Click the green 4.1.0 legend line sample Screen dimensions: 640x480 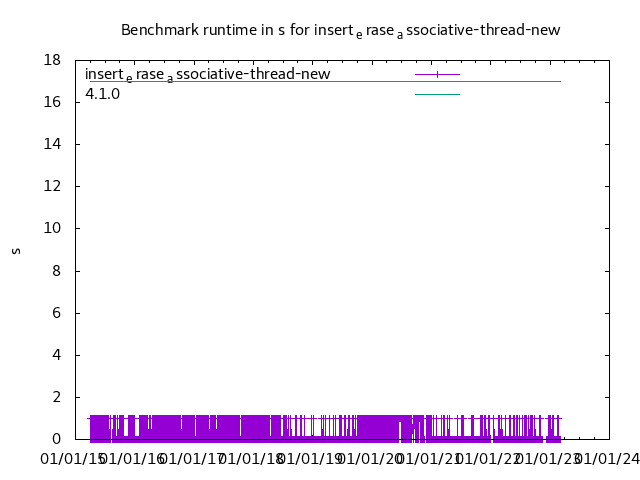tap(437, 94)
